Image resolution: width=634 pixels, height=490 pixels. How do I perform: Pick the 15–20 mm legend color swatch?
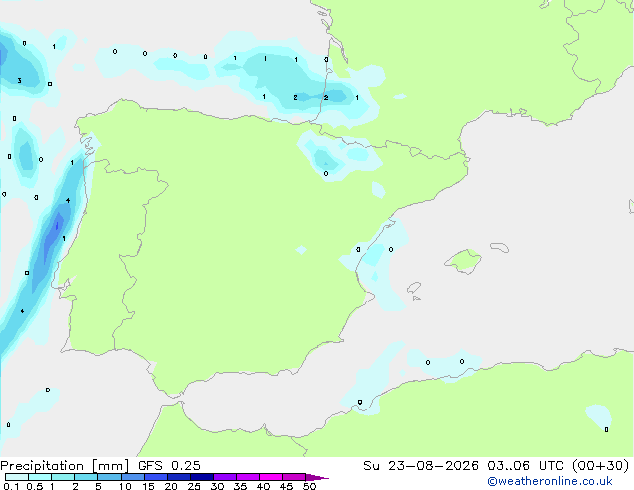point(156,477)
